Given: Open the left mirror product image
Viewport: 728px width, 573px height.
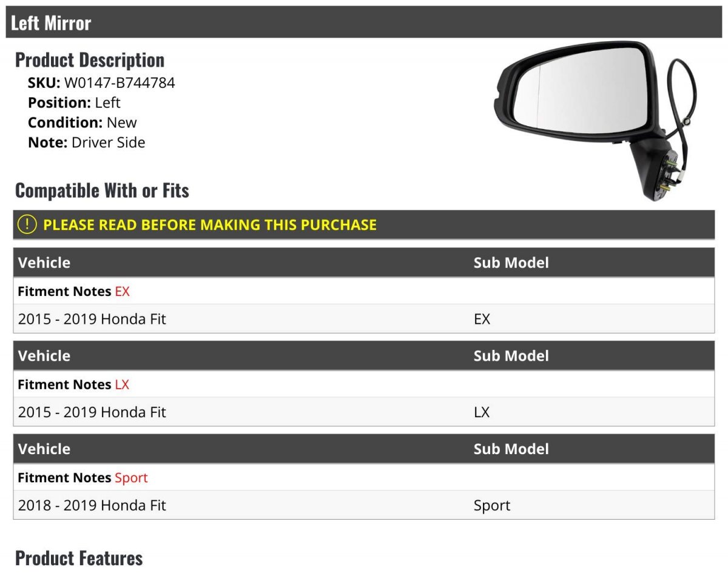Looking at the screenshot, I should (597, 121).
